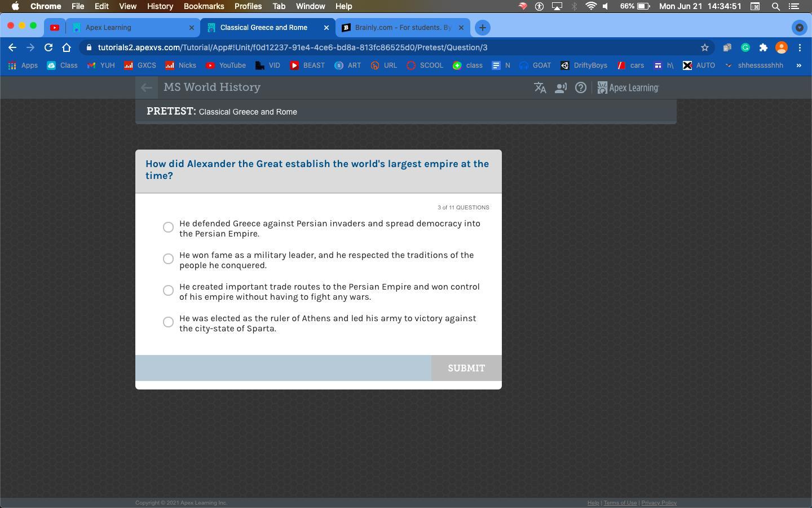Open the Apple menu
812x508 pixels.
tap(15, 6)
